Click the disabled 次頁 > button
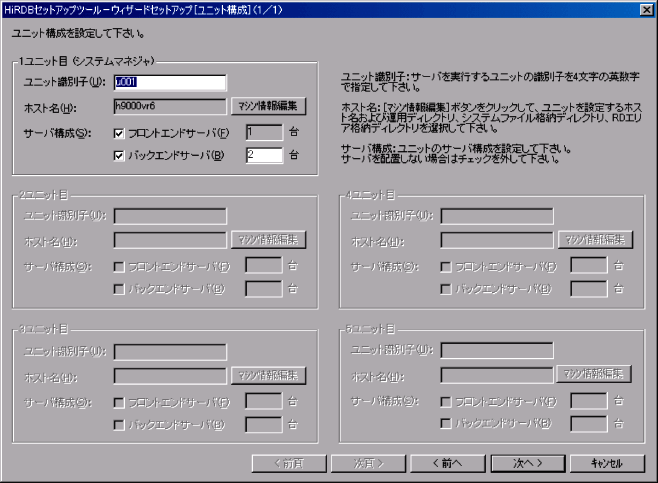 [368, 463]
